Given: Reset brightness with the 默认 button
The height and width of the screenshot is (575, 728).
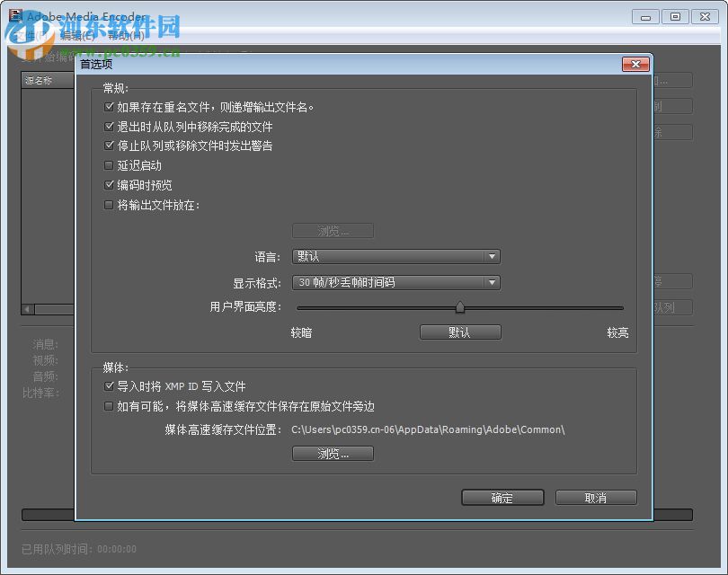Looking at the screenshot, I should pyautogui.click(x=459, y=332).
